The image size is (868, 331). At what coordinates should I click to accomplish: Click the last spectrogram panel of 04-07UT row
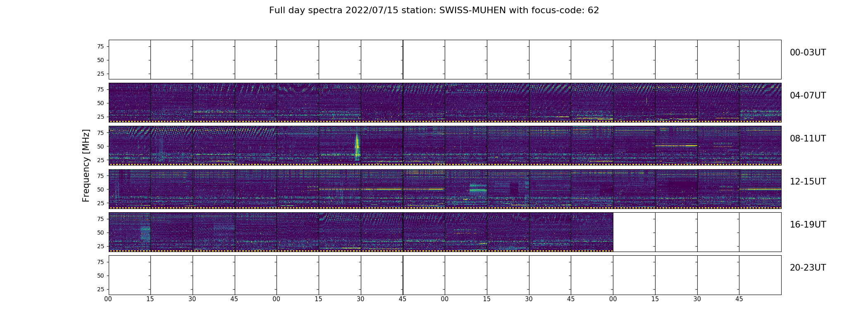[x=760, y=103]
